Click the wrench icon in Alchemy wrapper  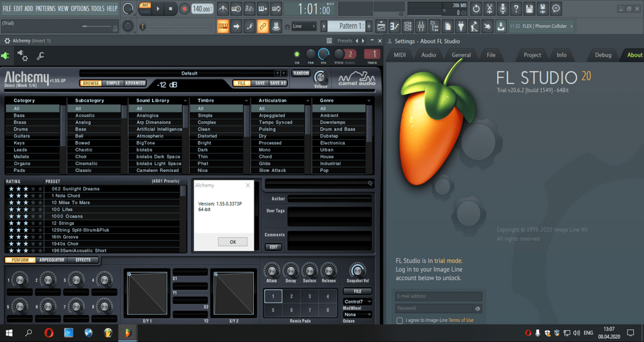point(40,56)
